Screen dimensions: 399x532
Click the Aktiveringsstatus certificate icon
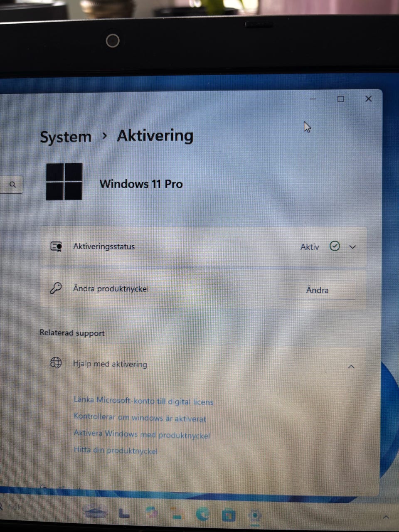coord(56,247)
